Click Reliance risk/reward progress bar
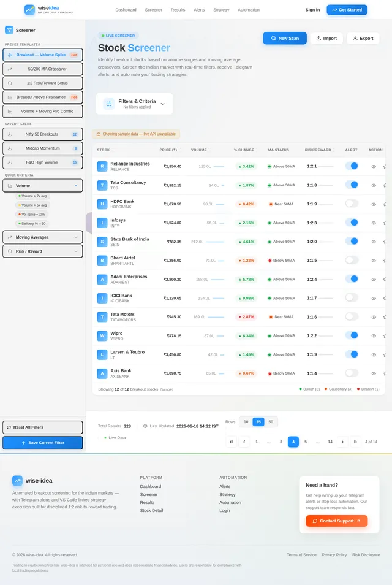The width and height of the screenshot is (392, 585). coord(326,166)
